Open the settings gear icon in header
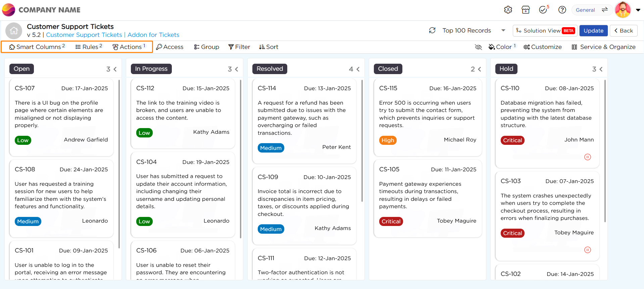Viewport: 644px width, 289px height. coord(508,10)
